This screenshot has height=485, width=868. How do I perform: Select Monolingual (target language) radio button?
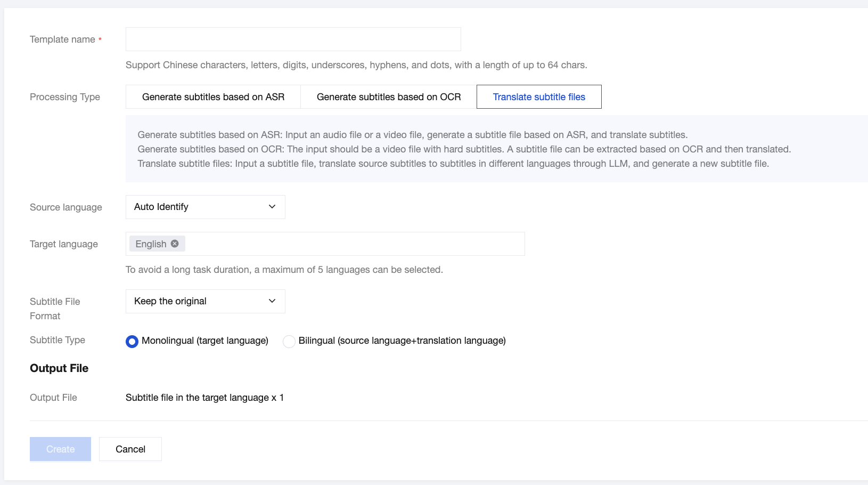[132, 341]
